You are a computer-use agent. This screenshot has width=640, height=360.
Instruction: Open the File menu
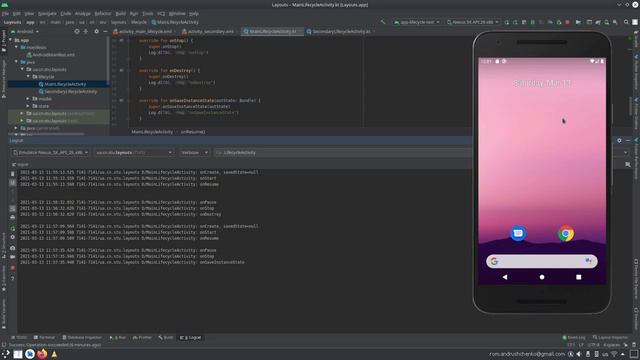(x=5, y=13)
